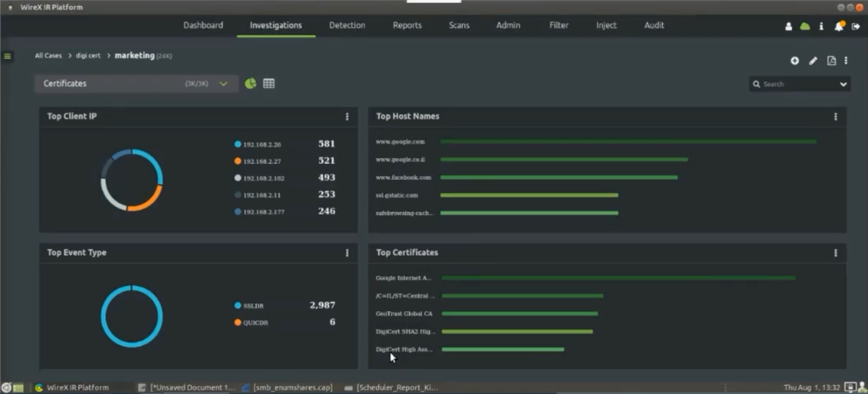Click the DigiCert SHA2 Hig... certificate
Viewport: 868px width, 394px height.
[405, 332]
